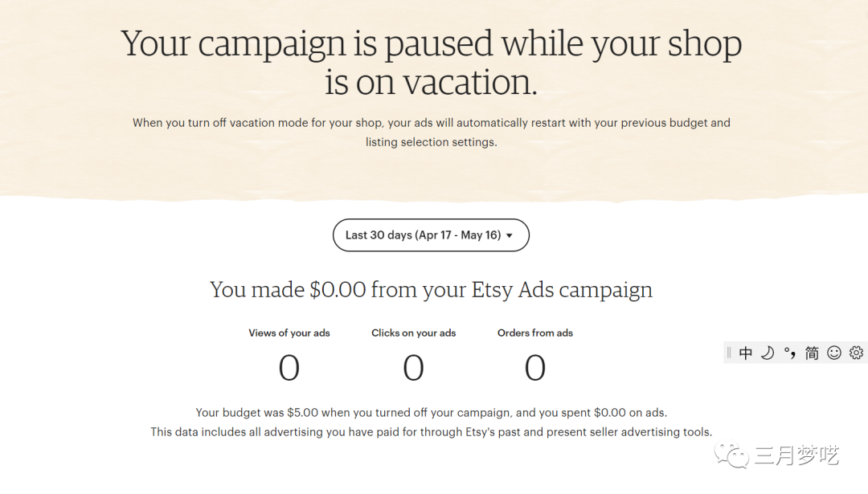Click the Views of your ads label
This screenshot has height=494, width=868.
click(289, 333)
